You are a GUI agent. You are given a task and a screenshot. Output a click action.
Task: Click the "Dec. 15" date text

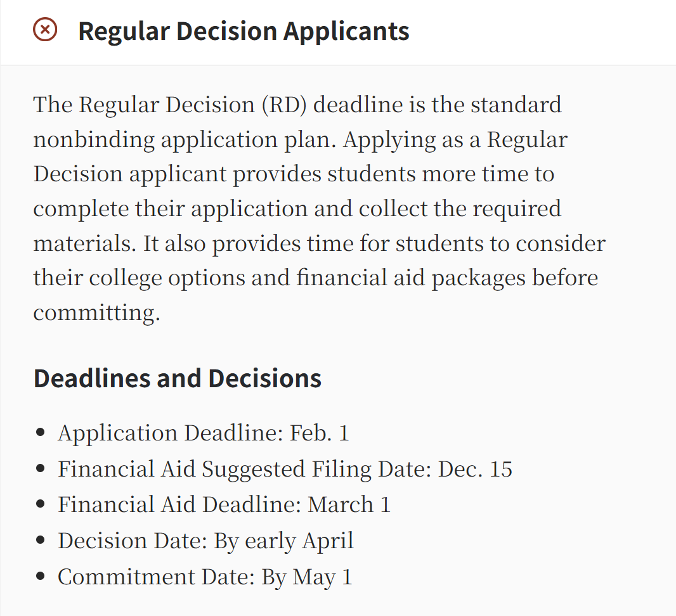(475, 469)
